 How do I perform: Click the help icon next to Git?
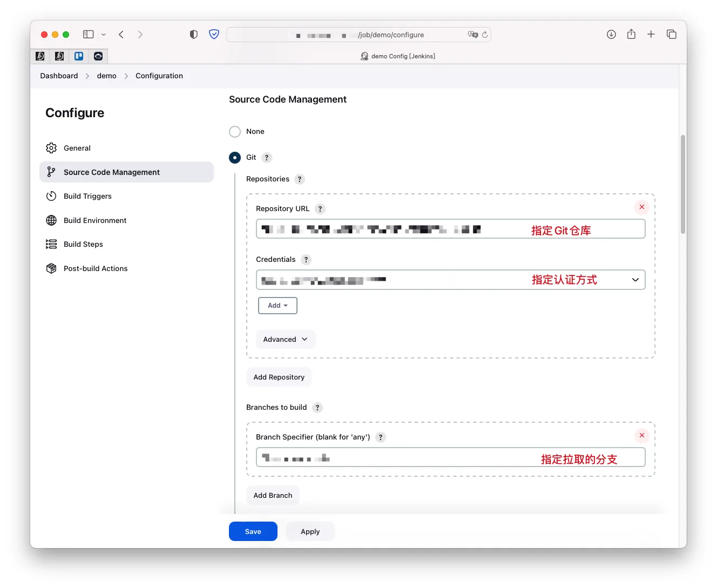267,158
